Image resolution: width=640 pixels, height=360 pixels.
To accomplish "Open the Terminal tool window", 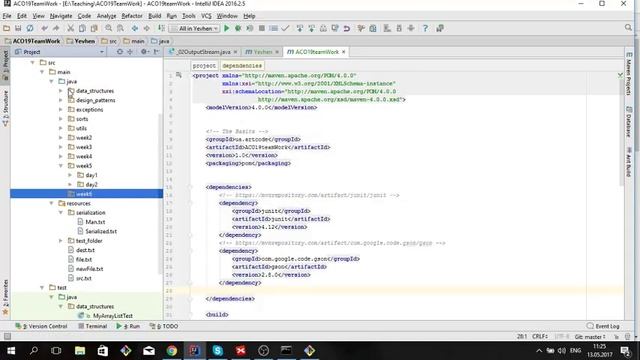I will pos(93,326).
